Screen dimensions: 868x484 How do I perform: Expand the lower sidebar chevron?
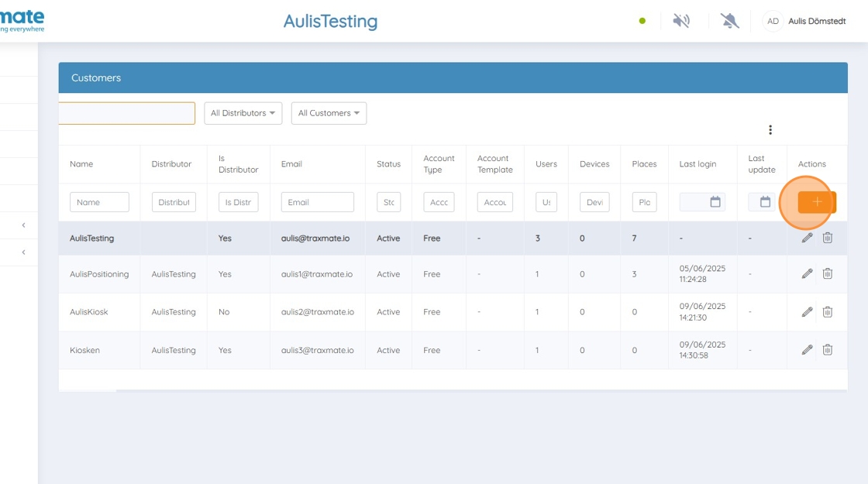pyautogui.click(x=23, y=252)
